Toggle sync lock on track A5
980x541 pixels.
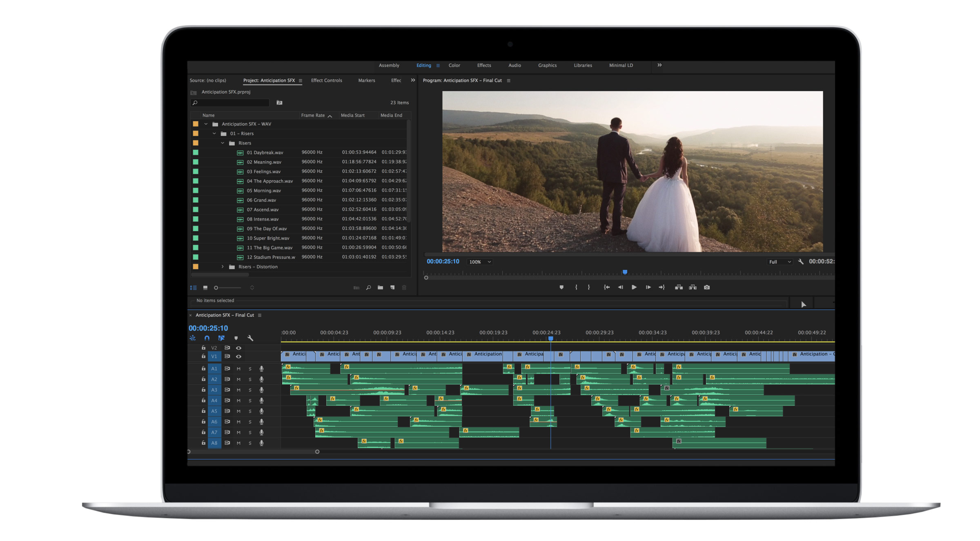point(227,411)
